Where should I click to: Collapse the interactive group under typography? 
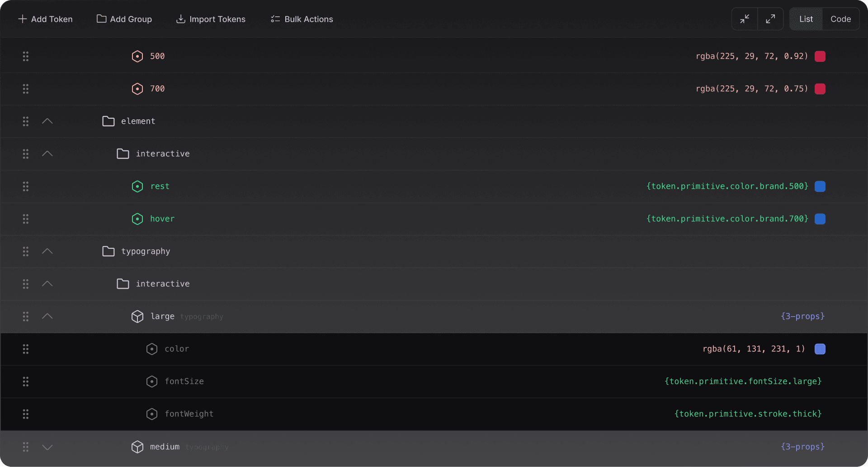tap(47, 284)
